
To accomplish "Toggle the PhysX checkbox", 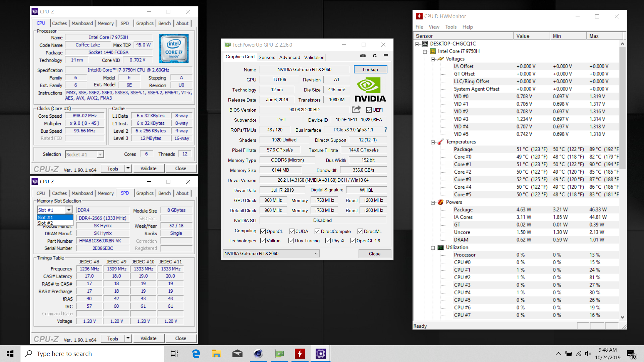I will pos(328,241).
